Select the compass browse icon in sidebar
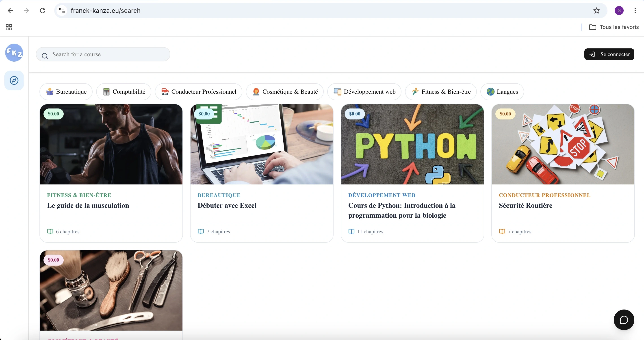Viewport: 644px width, 340px height. click(14, 80)
